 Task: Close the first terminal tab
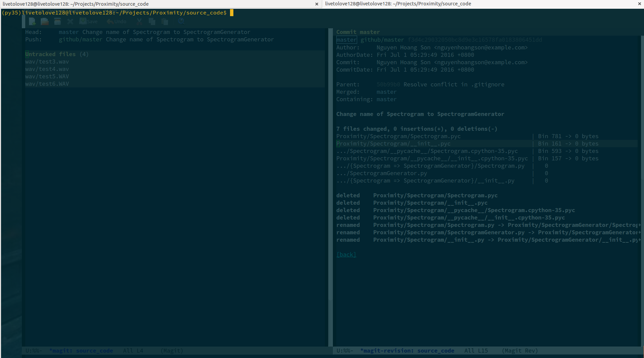[x=317, y=4]
